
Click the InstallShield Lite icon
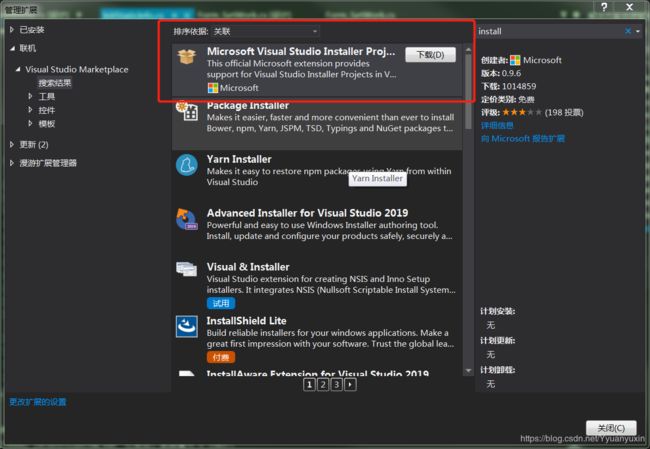(187, 327)
